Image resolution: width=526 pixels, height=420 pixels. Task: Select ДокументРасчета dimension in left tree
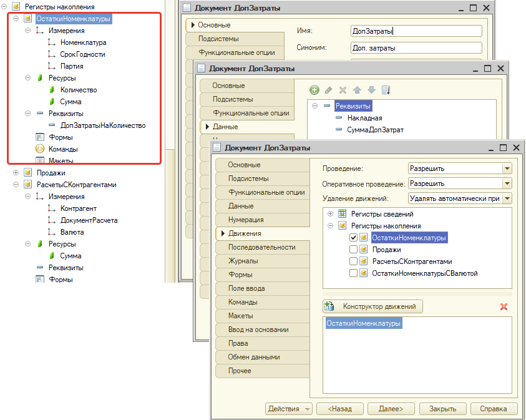pyautogui.click(x=89, y=220)
